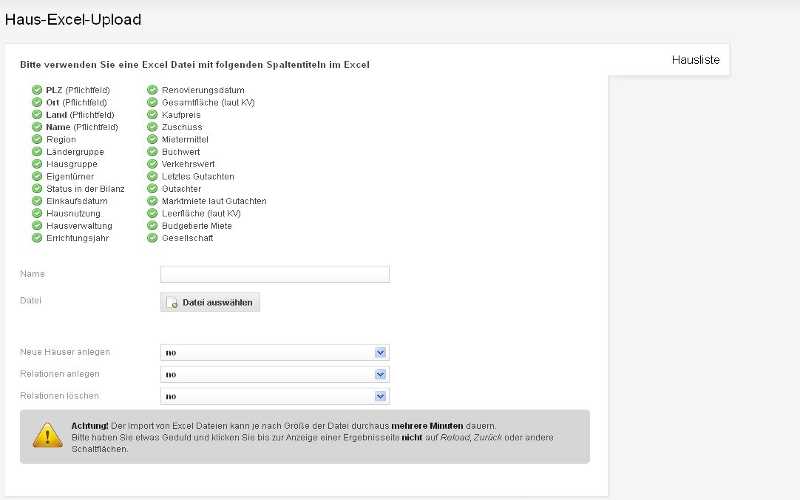Click the green check icon beside Gesellschaft
The image size is (800, 500).
[x=152, y=238]
